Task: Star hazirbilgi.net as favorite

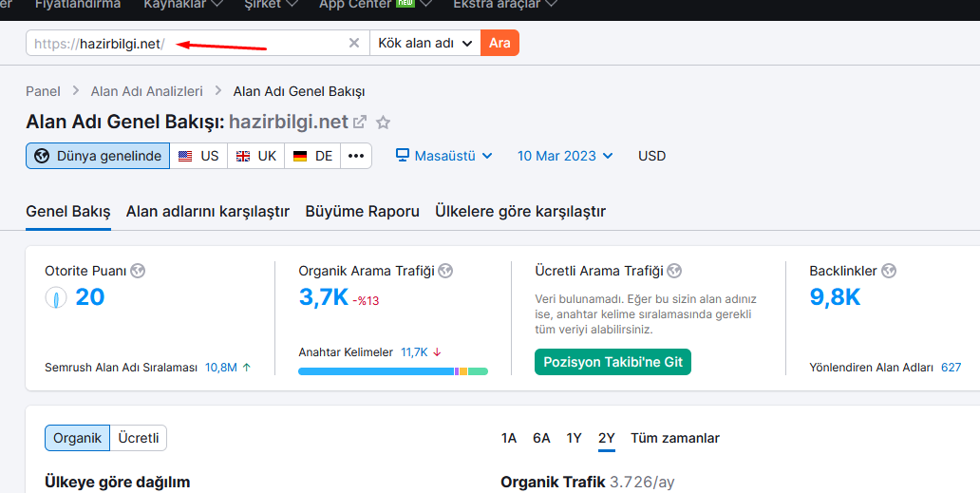Action: 383,123
